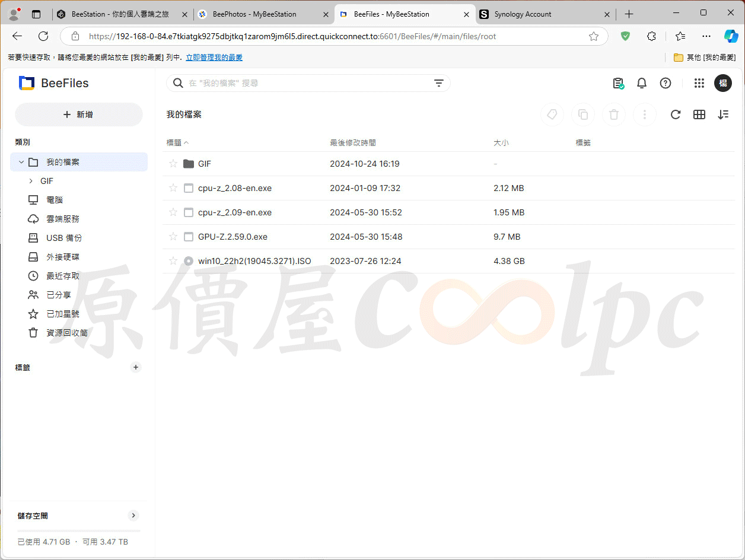
Task: Click the tag label toolbar icon
Action: click(552, 114)
